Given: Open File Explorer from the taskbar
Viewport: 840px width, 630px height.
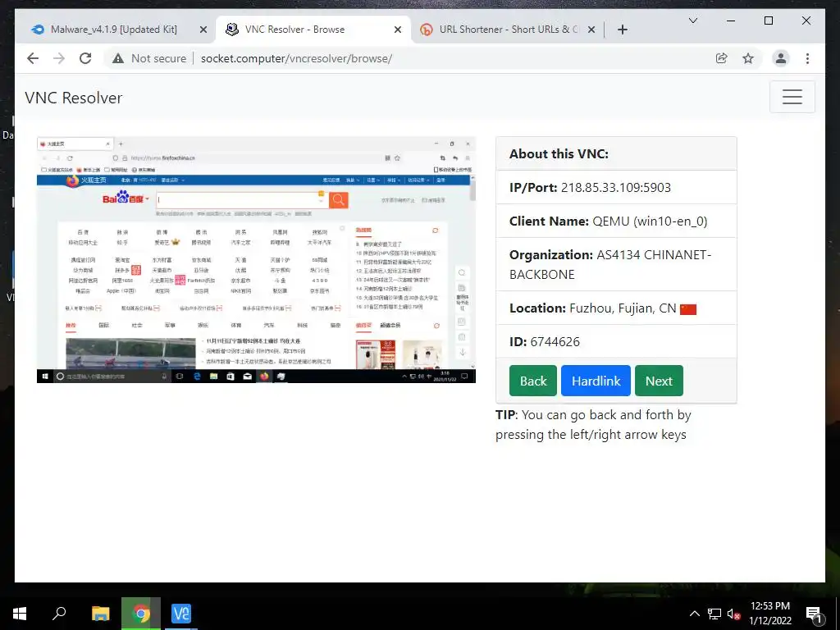Looking at the screenshot, I should click(100, 614).
